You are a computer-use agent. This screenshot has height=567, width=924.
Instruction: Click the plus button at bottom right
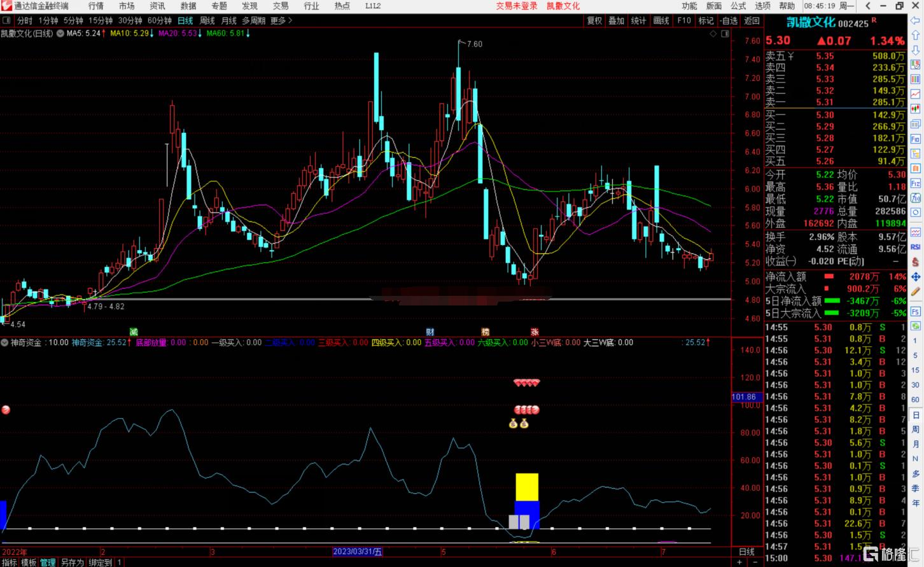pyautogui.click(x=739, y=563)
